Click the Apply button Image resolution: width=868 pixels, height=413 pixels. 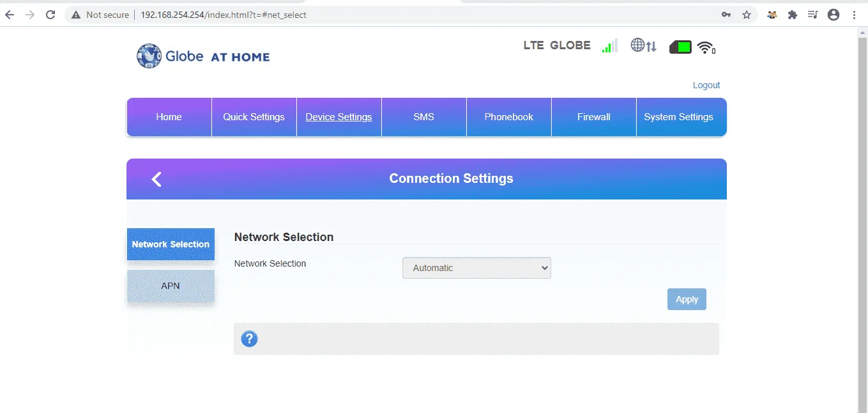(687, 299)
